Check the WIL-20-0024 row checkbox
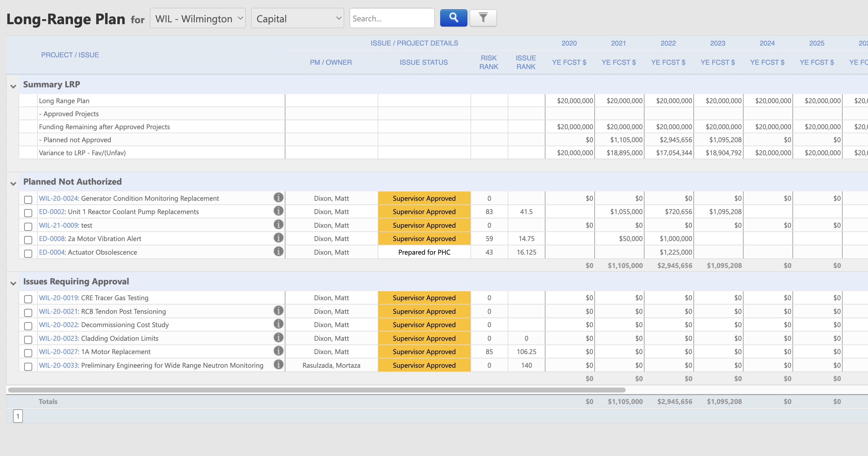This screenshot has width=868, height=456. tap(28, 200)
